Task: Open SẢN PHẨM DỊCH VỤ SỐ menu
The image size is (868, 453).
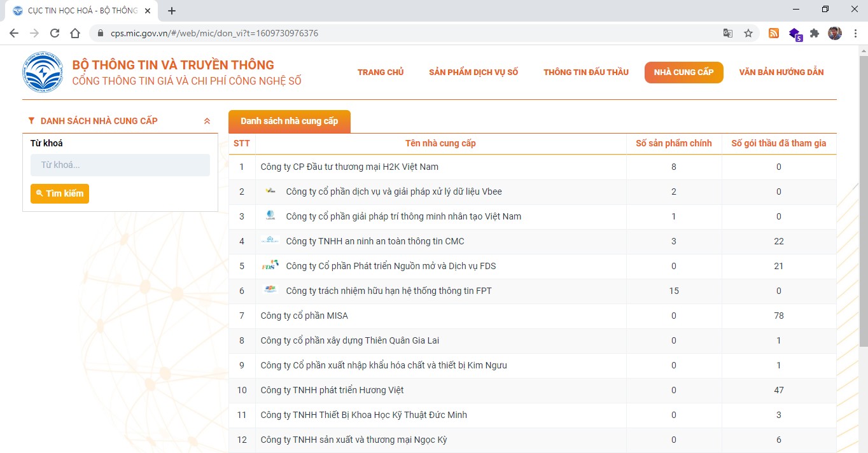Action: [473, 72]
